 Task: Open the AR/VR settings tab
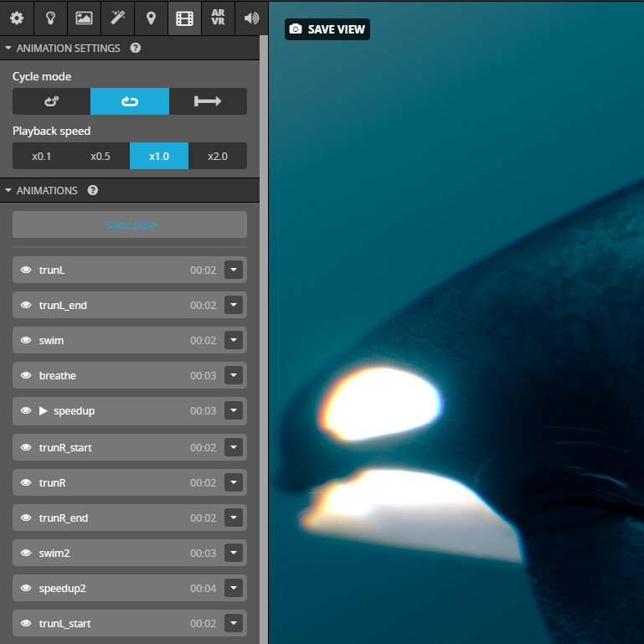(x=218, y=18)
